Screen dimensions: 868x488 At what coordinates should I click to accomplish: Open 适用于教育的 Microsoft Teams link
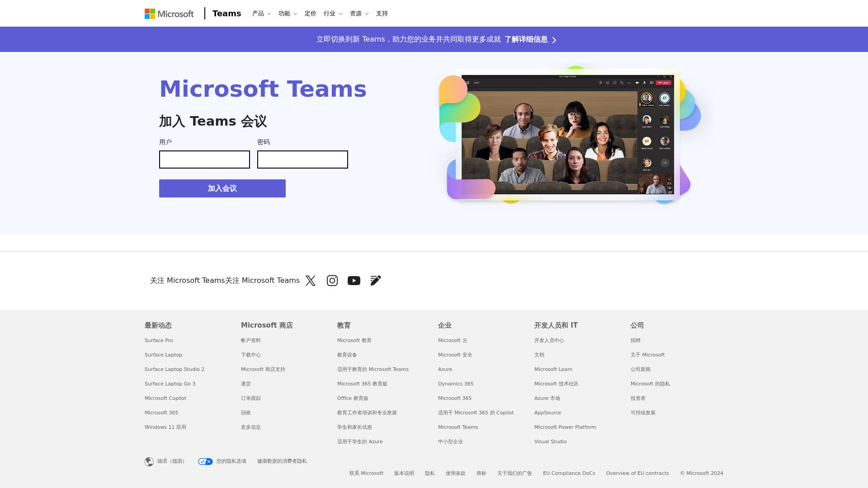[373, 369]
